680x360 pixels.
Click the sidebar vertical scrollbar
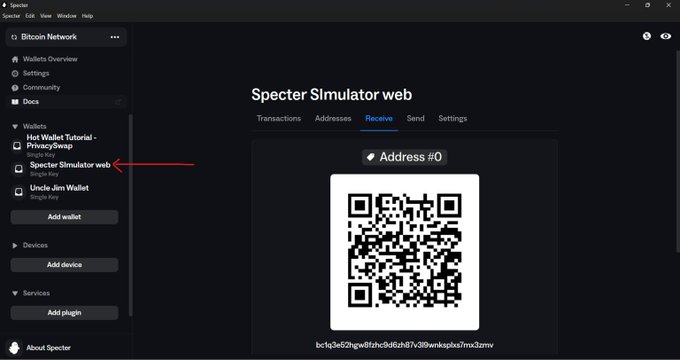131,215
